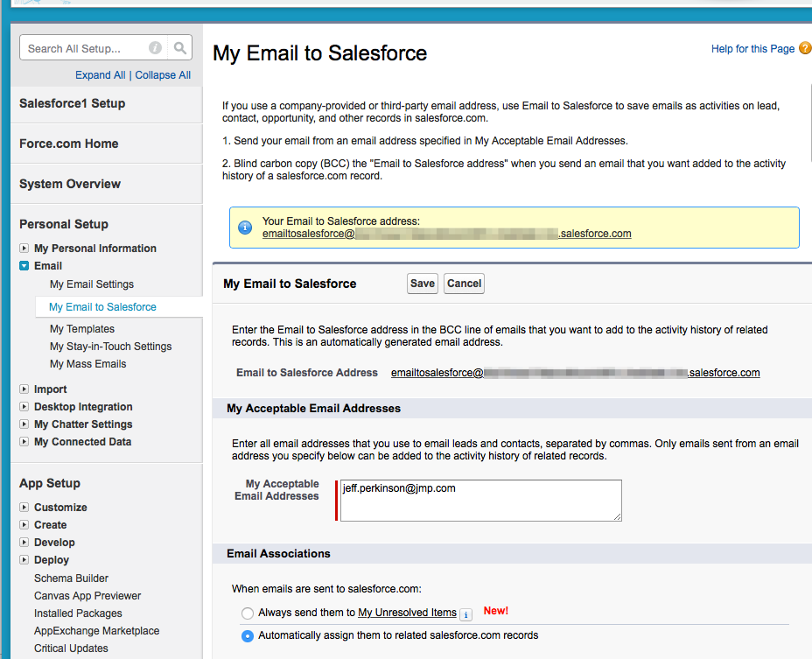Click info icon next to My Unresolved Items
This screenshot has width=812, height=659.
pos(465,614)
